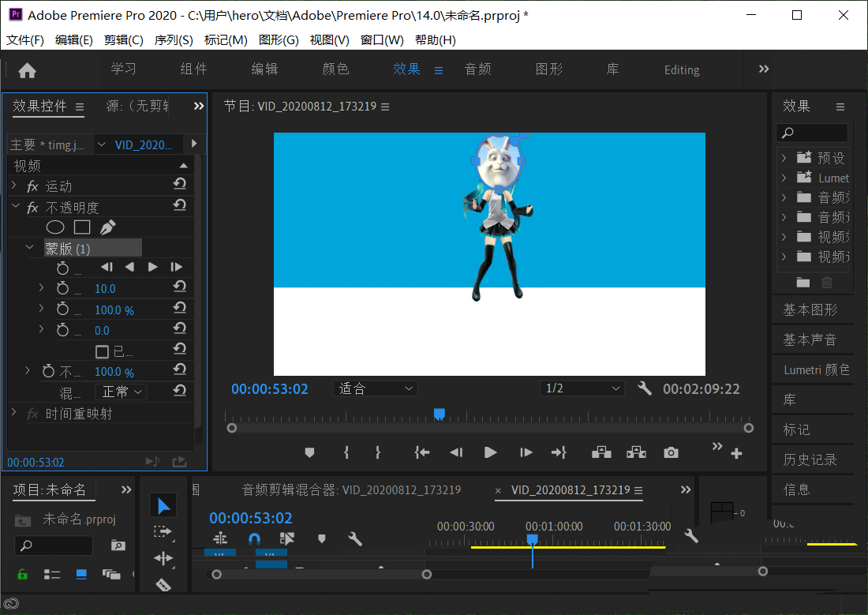Reset the 不透明度 effect parameters
Image resolution: width=868 pixels, height=615 pixels.
180,207
